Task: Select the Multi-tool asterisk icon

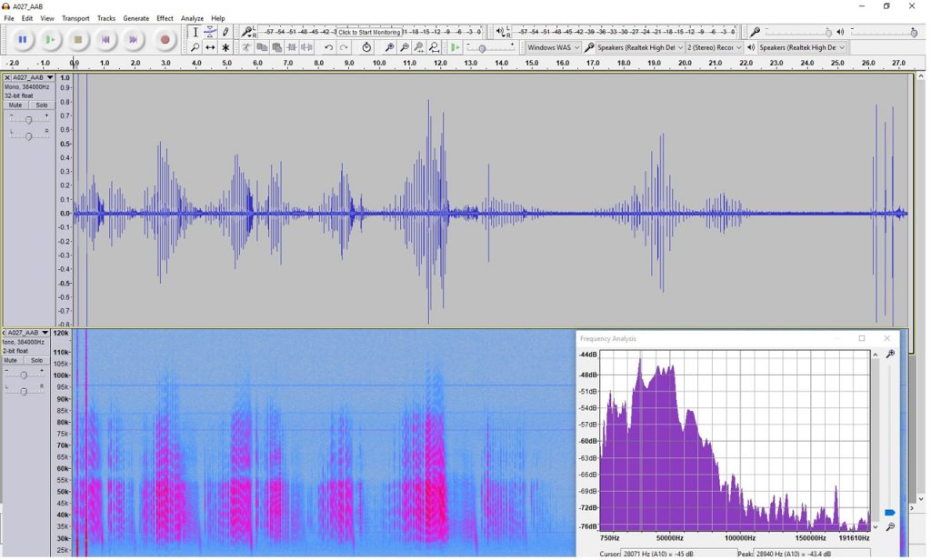Action: click(225, 47)
